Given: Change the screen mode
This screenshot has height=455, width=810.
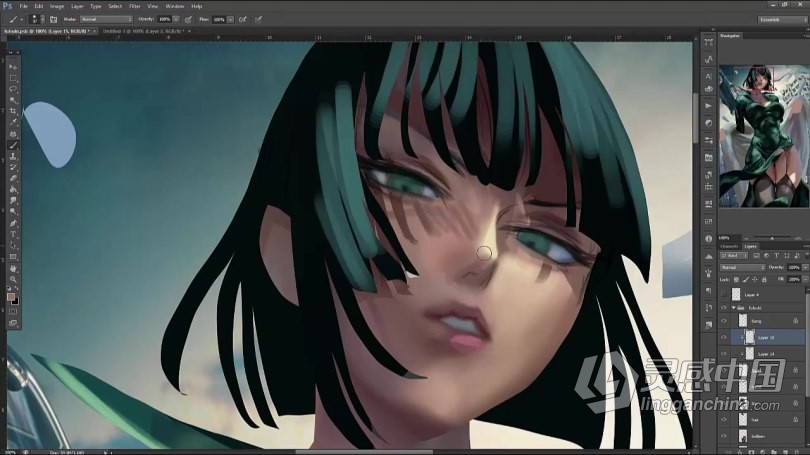Looking at the screenshot, I should coord(13,323).
